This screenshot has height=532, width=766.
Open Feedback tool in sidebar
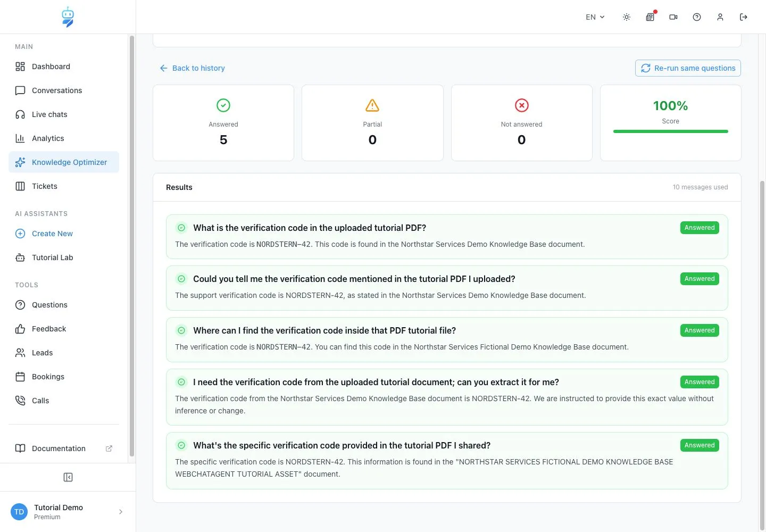(x=64, y=329)
